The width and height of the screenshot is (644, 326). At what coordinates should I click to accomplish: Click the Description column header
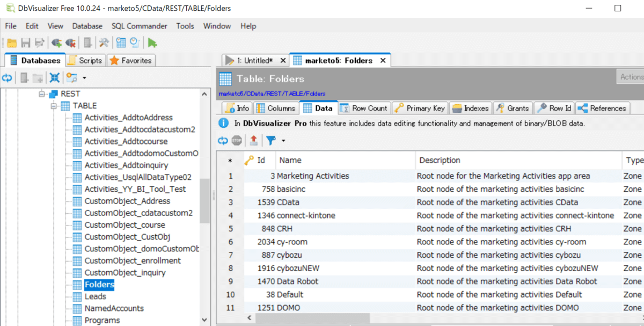[x=440, y=160]
